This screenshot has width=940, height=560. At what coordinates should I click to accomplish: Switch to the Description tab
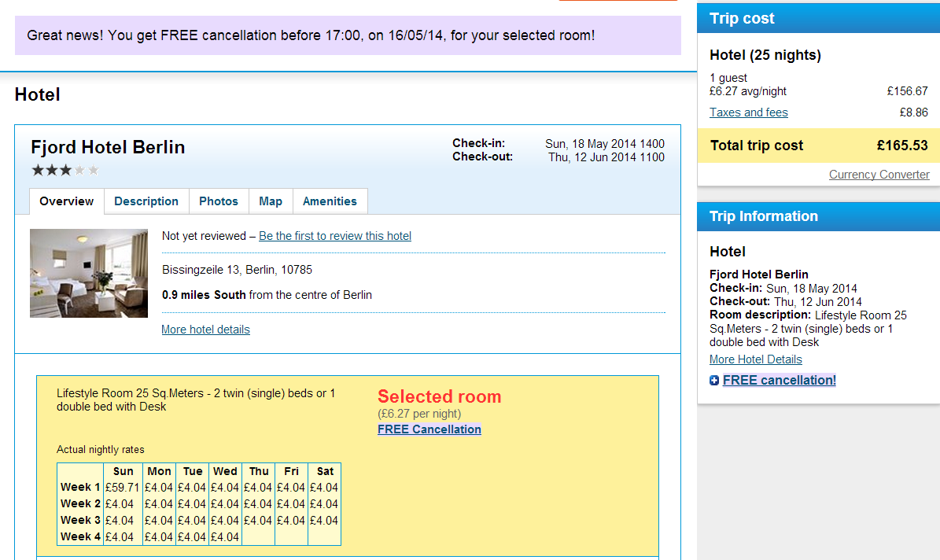pos(146,201)
